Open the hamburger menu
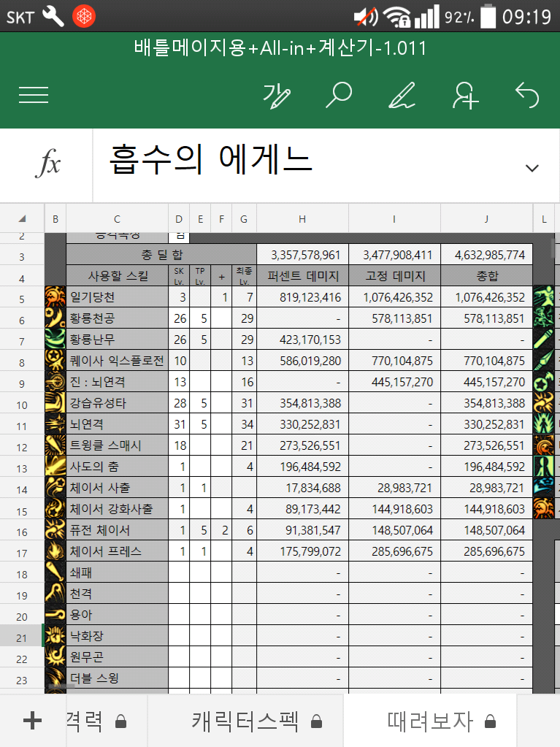 34,95
